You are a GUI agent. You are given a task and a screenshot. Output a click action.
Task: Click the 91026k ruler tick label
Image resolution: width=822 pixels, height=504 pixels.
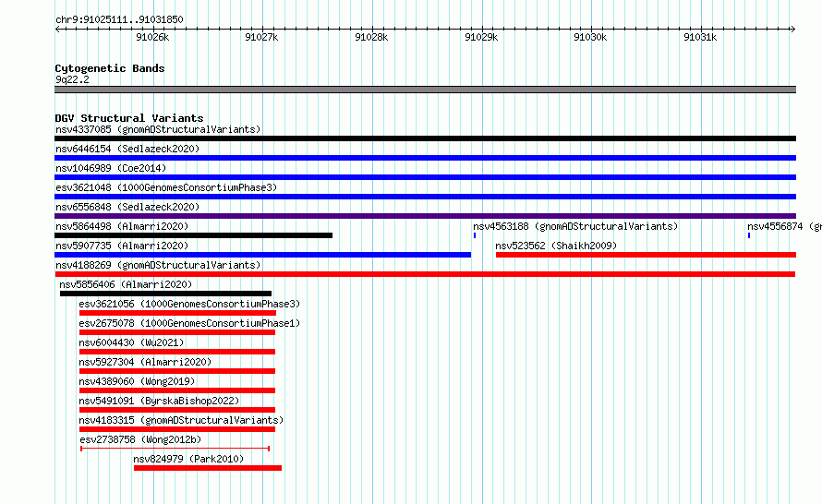click(152, 37)
